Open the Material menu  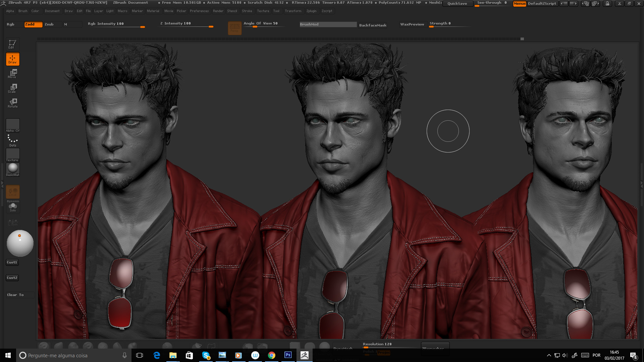click(153, 11)
